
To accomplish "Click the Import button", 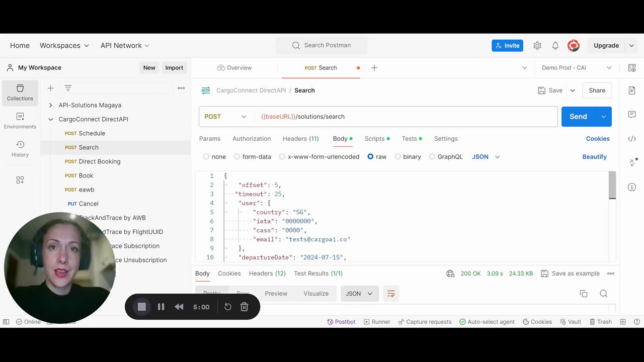I will click(174, 68).
